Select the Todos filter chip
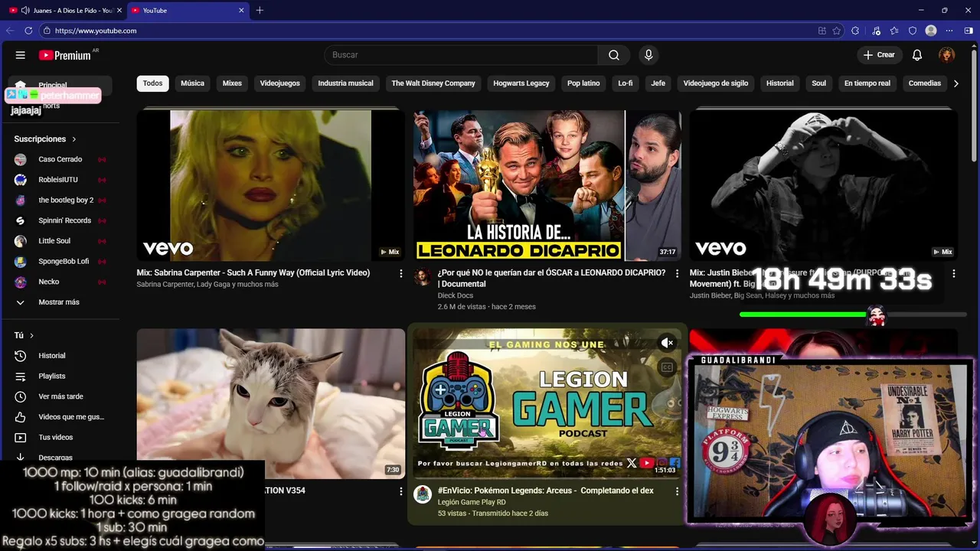This screenshot has height=551, width=980. 153,83
